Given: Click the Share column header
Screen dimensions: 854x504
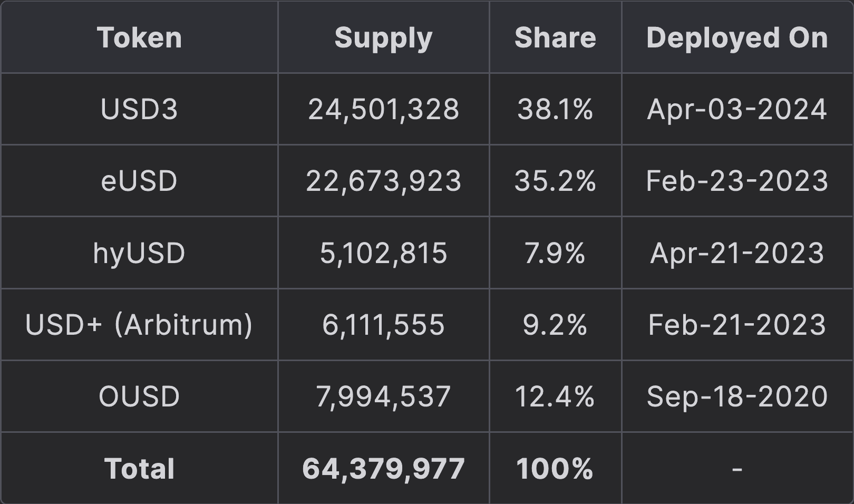Looking at the screenshot, I should pos(555,38).
